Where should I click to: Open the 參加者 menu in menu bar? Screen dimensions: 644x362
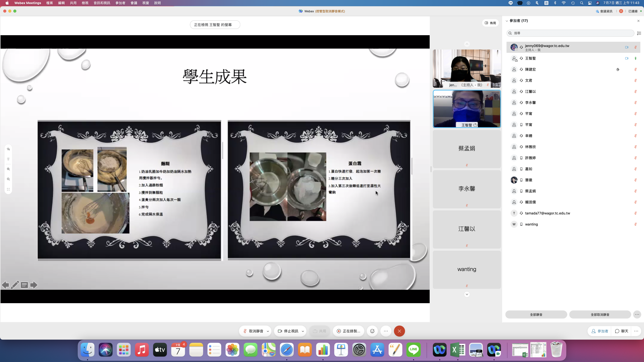pyautogui.click(x=120, y=3)
